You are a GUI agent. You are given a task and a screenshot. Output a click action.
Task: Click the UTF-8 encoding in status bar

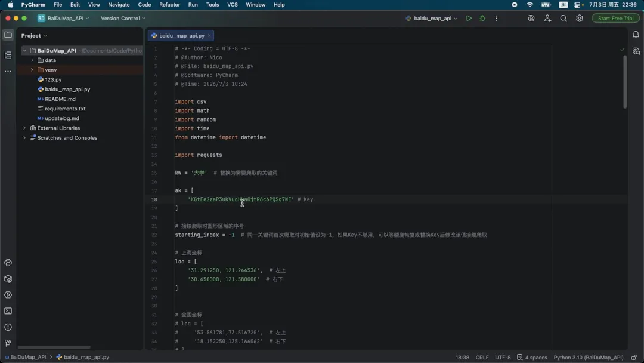point(503,357)
